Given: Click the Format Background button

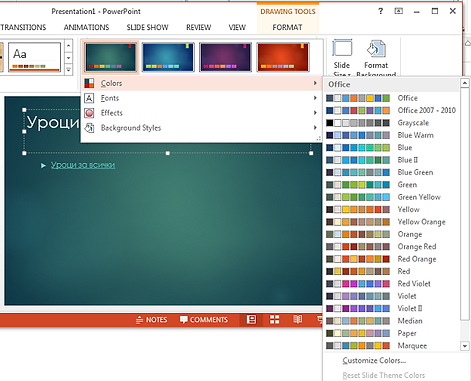Looking at the screenshot, I should pos(376,58).
